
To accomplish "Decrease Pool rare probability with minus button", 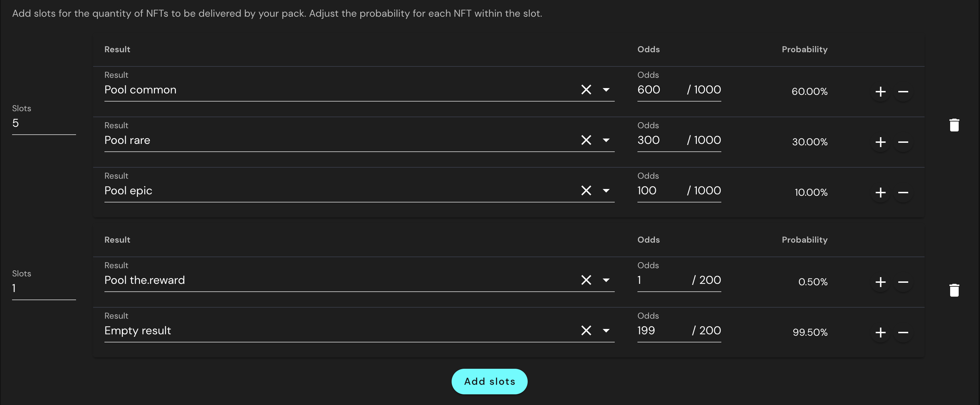I will [x=904, y=142].
